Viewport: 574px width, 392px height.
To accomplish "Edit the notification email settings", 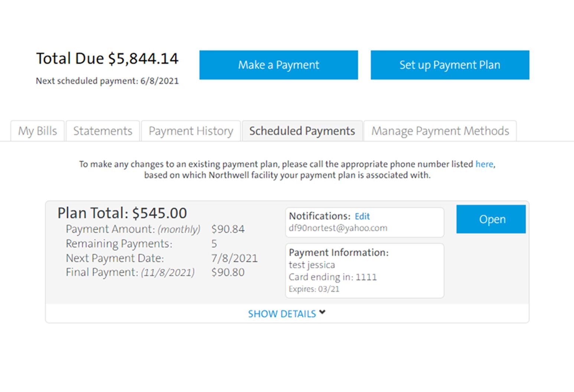I will (362, 216).
